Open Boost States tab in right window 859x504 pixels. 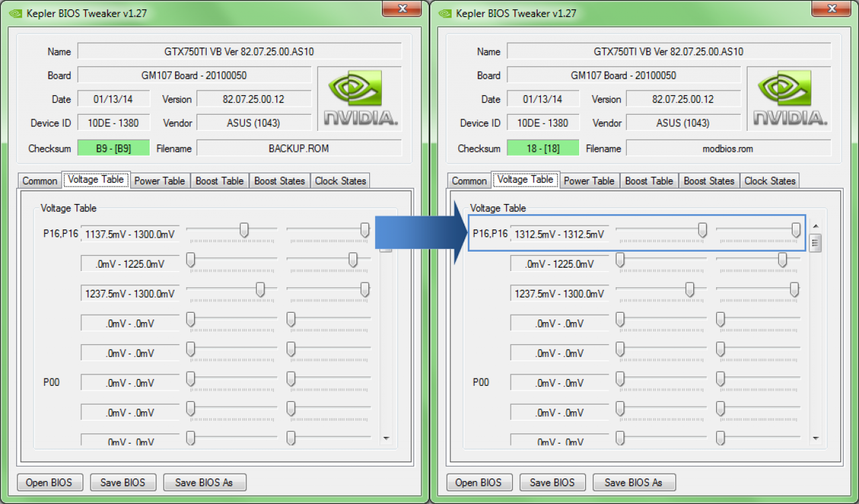[709, 181]
